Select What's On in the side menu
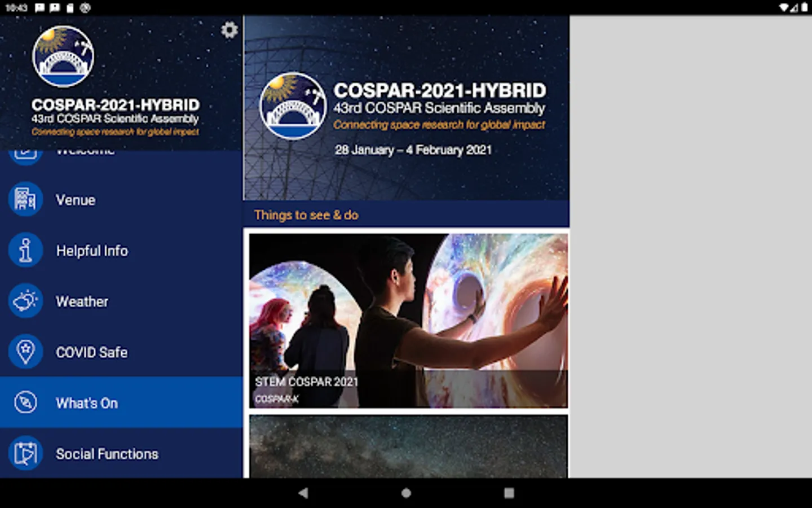Image resolution: width=812 pixels, height=508 pixels. 121,402
